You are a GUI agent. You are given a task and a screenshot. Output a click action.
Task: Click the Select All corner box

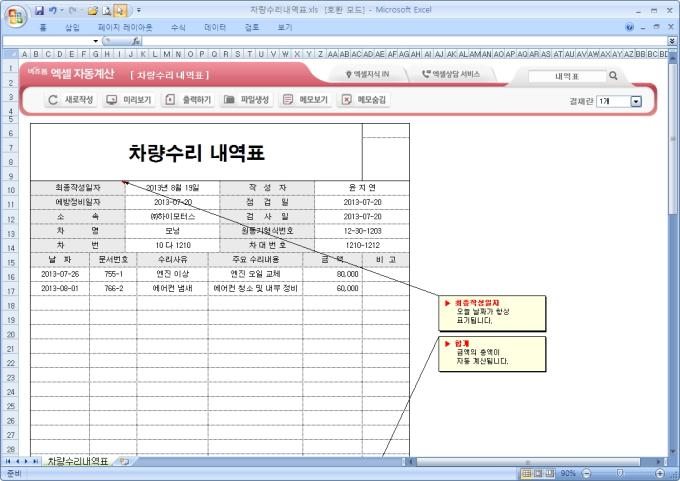coord(10,54)
